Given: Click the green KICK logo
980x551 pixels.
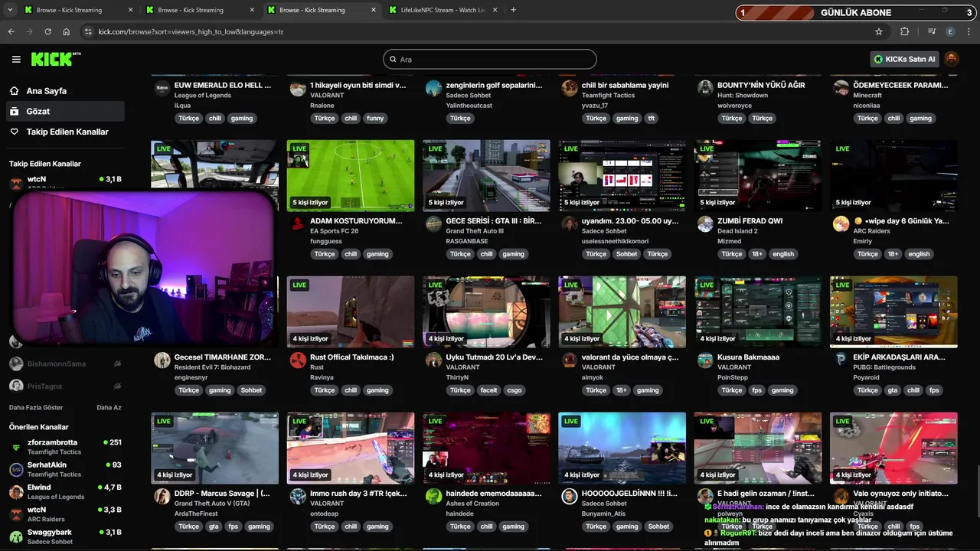Looking at the screenshot, I should [x=55, y=59].
